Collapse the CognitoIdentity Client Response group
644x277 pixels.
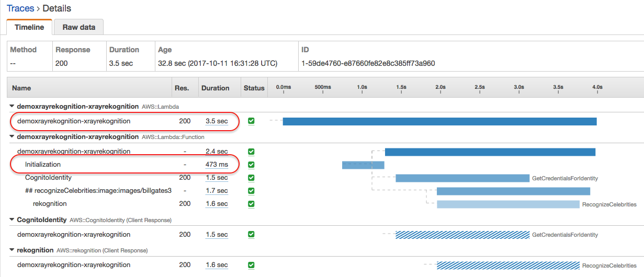tap(13, 220)
